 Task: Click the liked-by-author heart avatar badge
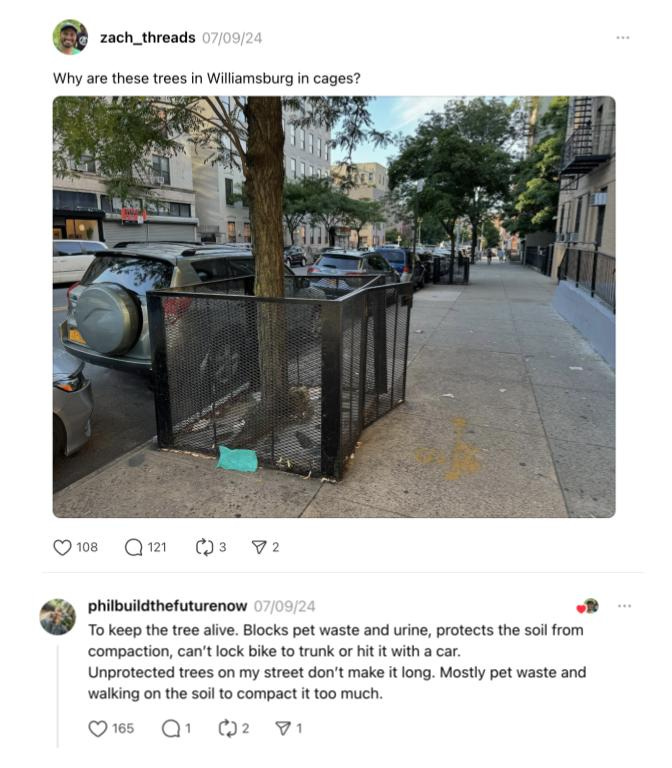[x=588, y=606]
